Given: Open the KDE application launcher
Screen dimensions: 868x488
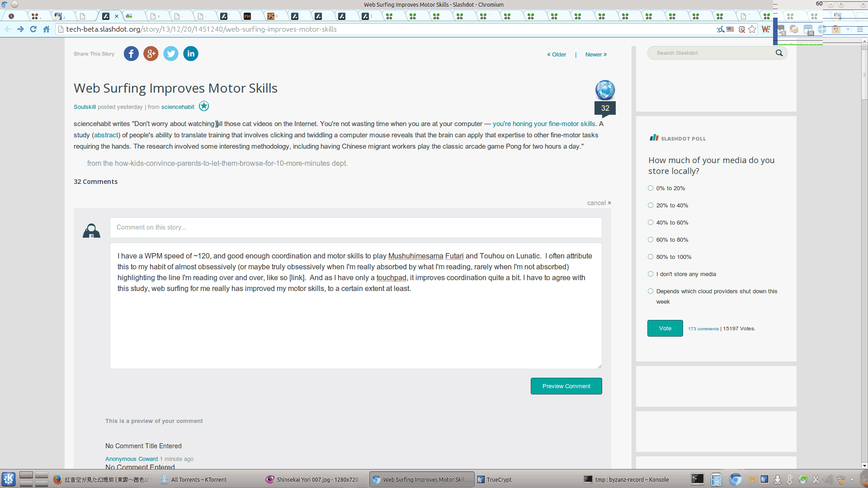Looking at the screenshot, I should [9, 479].
